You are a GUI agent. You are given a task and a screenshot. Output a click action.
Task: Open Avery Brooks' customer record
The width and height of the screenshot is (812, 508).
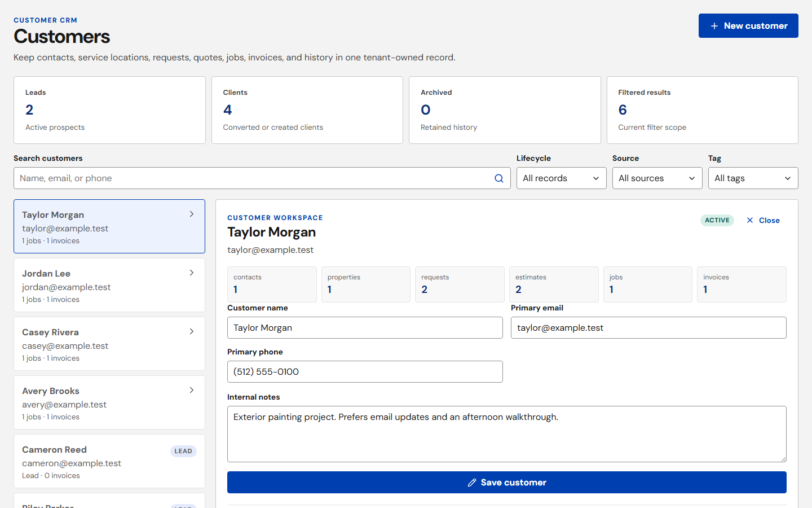tap(109, 402)
